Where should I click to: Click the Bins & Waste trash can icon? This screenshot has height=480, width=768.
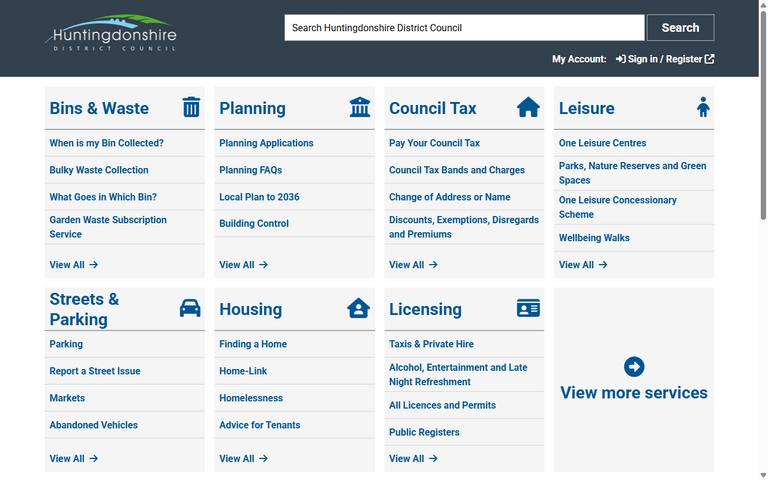(191, 108)
